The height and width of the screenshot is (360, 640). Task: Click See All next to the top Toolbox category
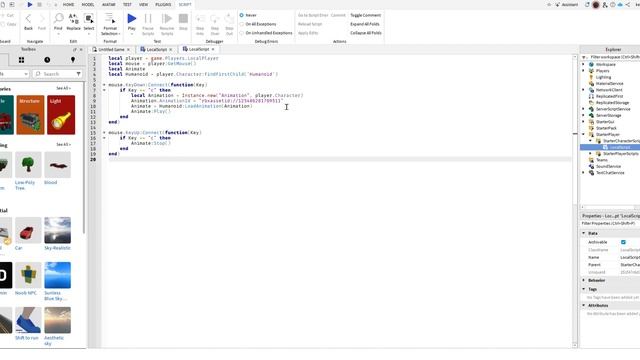(63, 89)
